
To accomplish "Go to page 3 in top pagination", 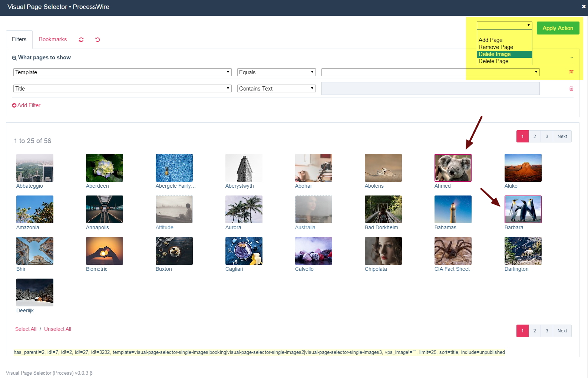I will point(547,137).
